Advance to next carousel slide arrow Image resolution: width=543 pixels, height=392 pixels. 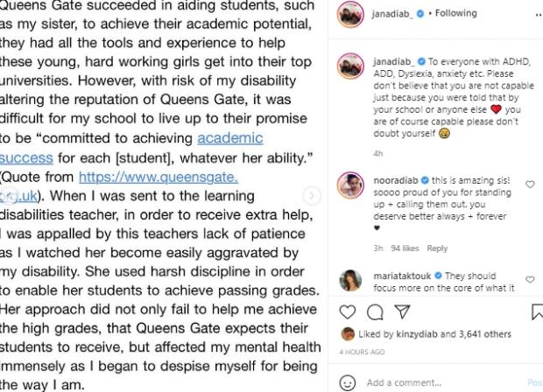312,196
